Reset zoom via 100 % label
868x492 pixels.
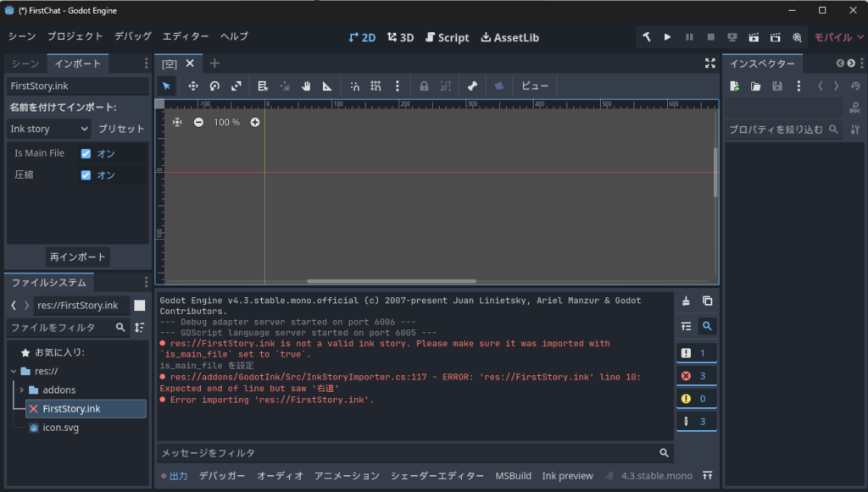click(227, 122)
